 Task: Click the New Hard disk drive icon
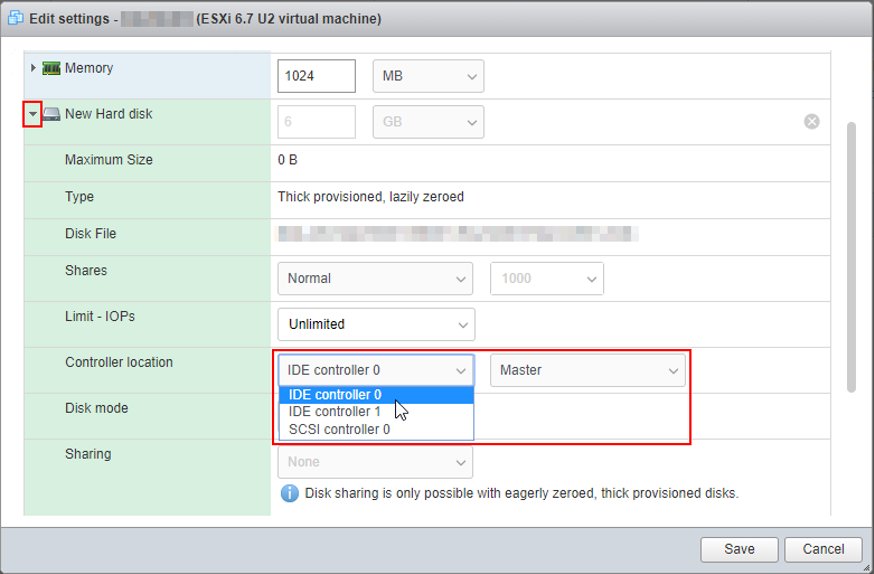pos(51,114)
